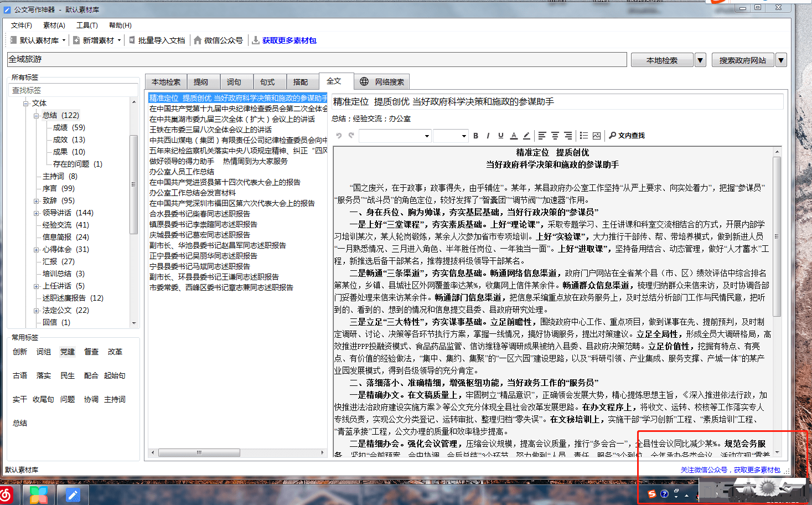This screenshot has width=812, height=505.
Task: Collapse the 文体 tree node
Action: [x=26, y=104]
